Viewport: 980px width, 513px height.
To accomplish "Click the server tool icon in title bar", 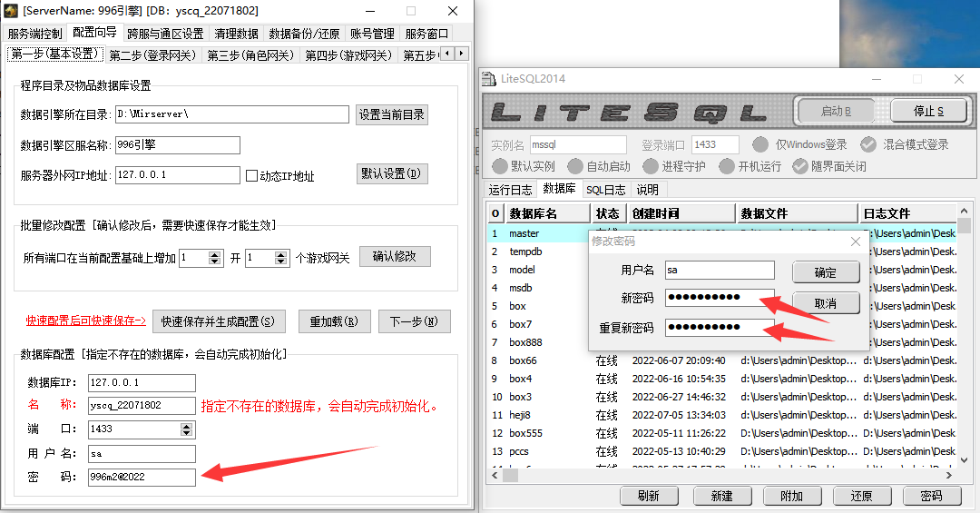I will click(x=12, y=11).
